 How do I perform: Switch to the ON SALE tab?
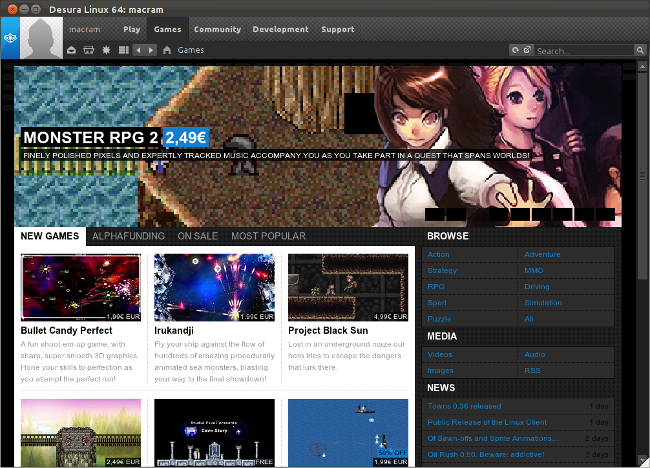197,236
